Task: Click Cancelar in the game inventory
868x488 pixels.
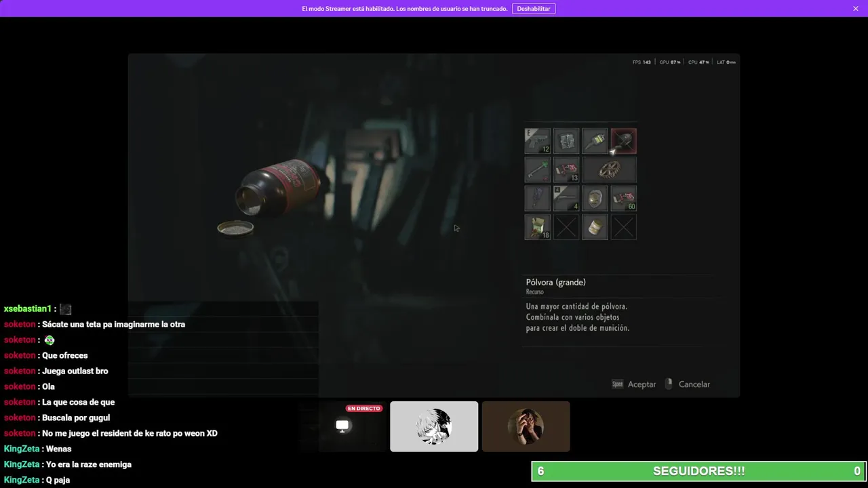Action: [x=694, y=384]
